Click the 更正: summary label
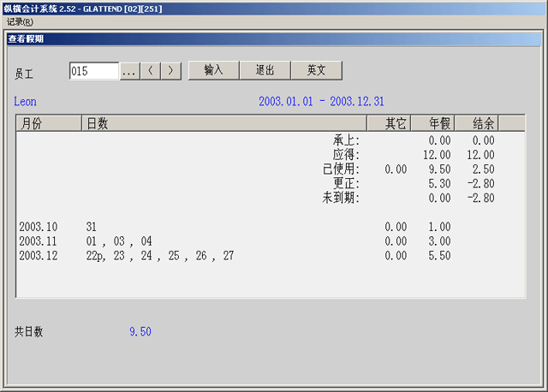This screenshot has width=548, height=392. (x=346, y=183)
